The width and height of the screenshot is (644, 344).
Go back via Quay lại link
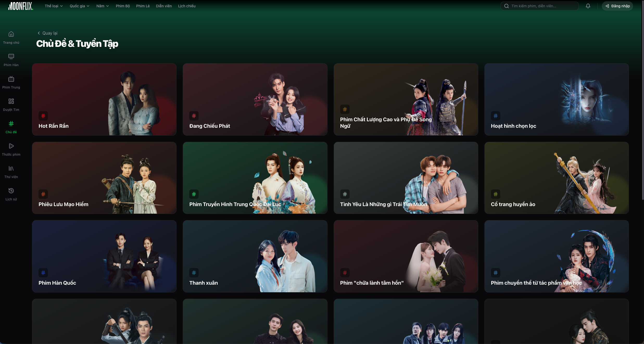tap(47, 33)
